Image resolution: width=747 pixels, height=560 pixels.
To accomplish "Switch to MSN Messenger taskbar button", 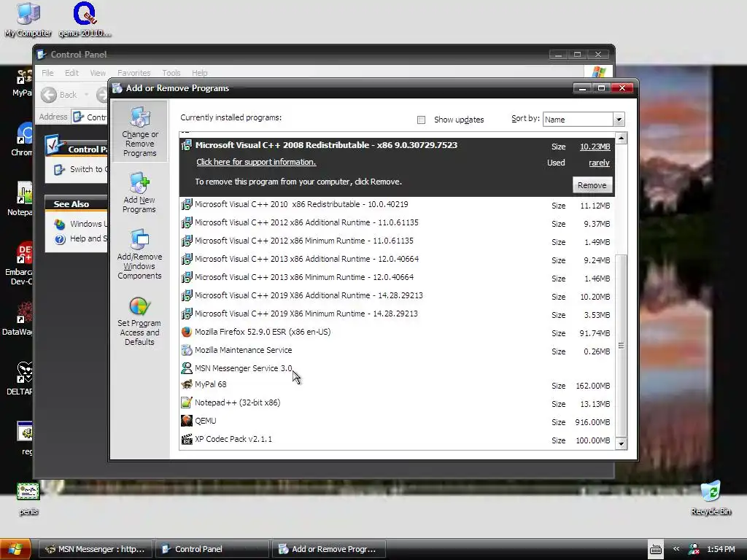I will click(96, 549).
